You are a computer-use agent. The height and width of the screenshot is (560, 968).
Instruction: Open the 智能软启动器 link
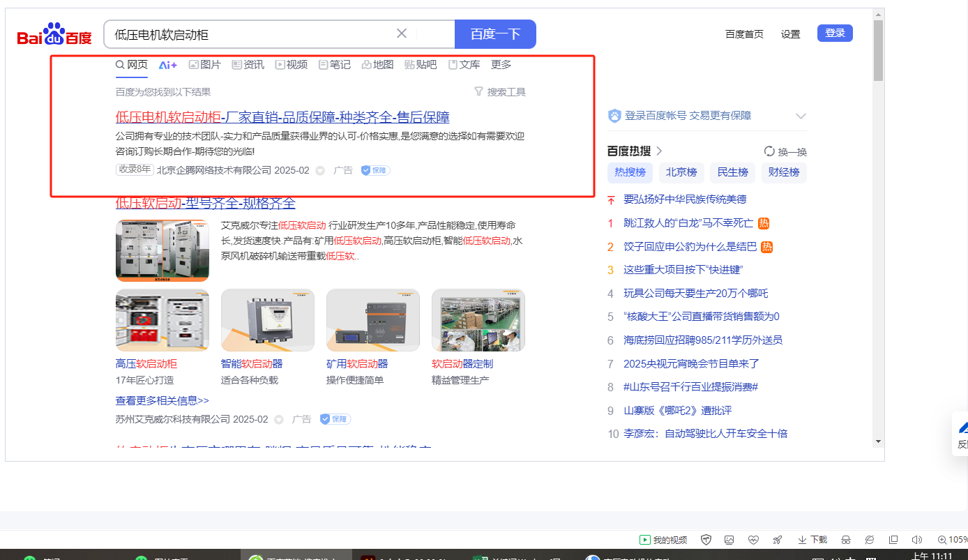252,364
